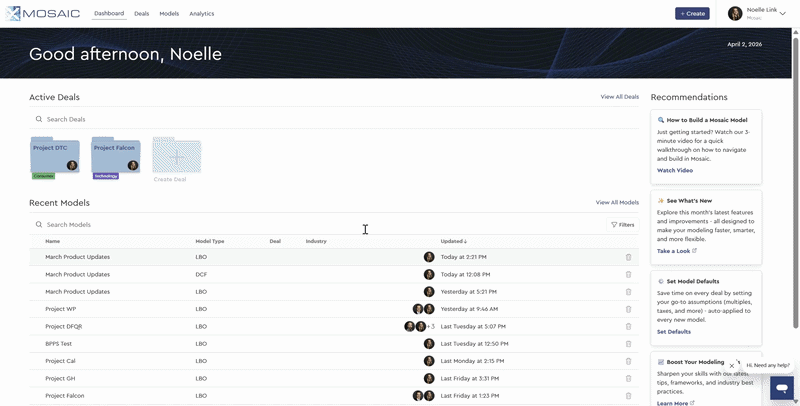Click the collaborator avatars on Project WP row
This screenshot has height=406, width=800.
pos(423,309)
